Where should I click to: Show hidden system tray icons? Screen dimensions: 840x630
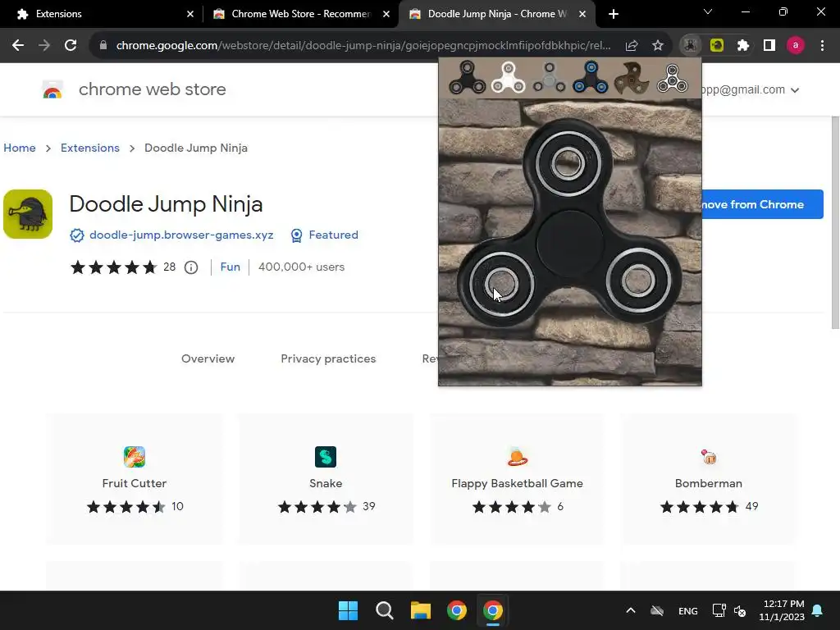[631, 610]
